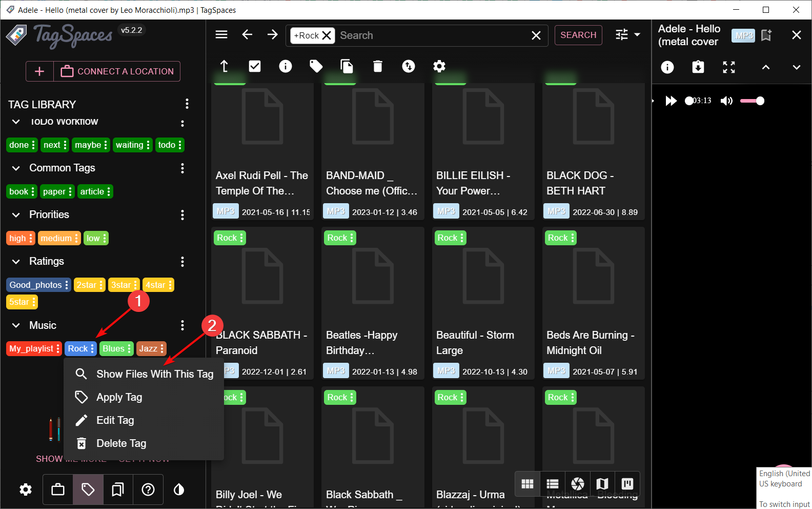Open the hamburger main menu
This screenshot has height=509, width=812.
point(221,35)
